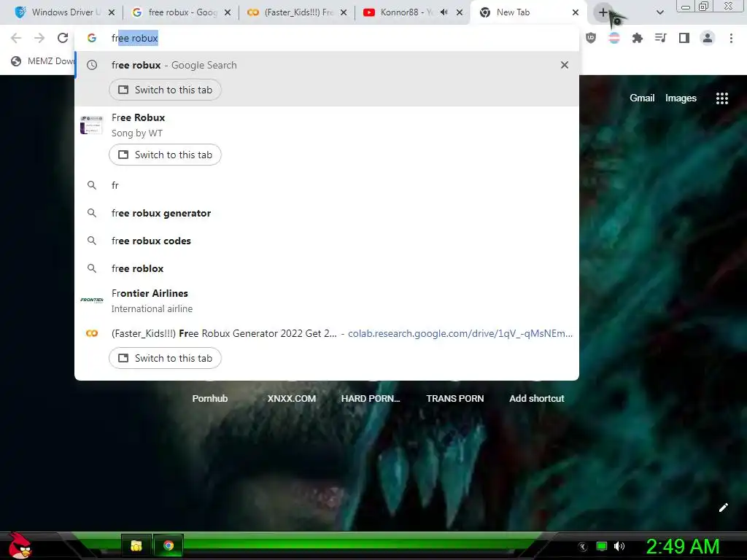Click the Frontier Airlines logo thumbnail
This screenshot has width=747, height=560.
pyautogui.click(x=92, y=300)
